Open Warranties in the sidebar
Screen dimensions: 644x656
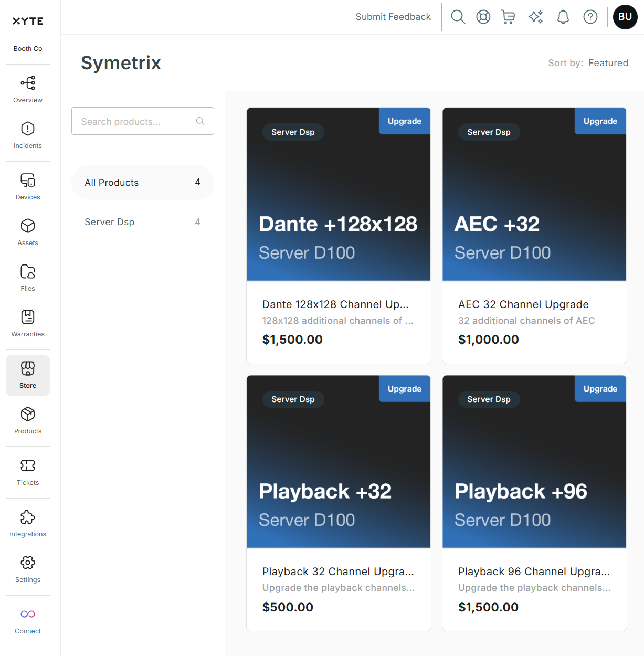[28, 323]
